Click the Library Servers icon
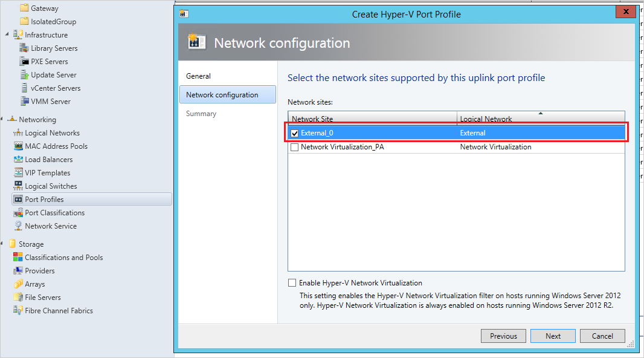The height and width of the screenshot is (358, 644). pyautogui.click(x=24, y=48)
